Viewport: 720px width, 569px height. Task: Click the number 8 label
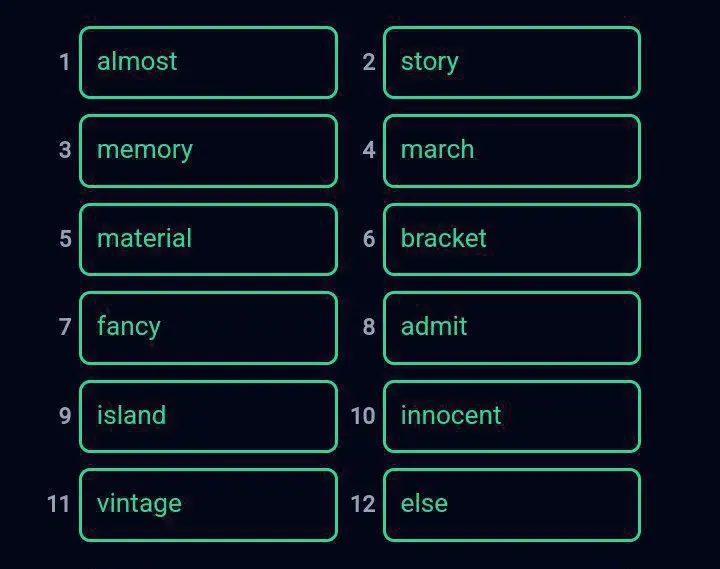tap(369, 327)
